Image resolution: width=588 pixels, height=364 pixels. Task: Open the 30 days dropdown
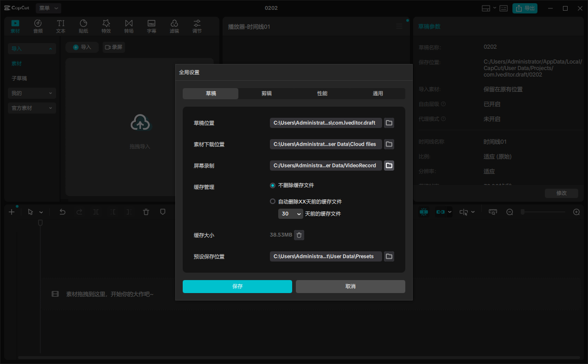coord(291,214)
